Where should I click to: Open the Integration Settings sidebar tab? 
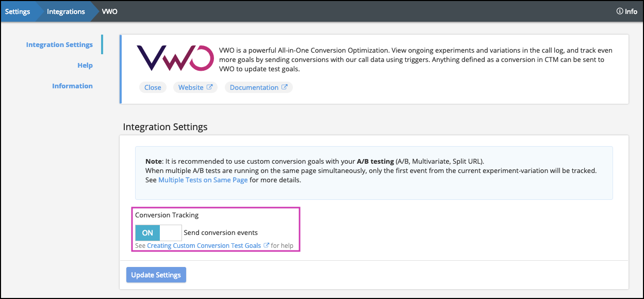[59, 45]
